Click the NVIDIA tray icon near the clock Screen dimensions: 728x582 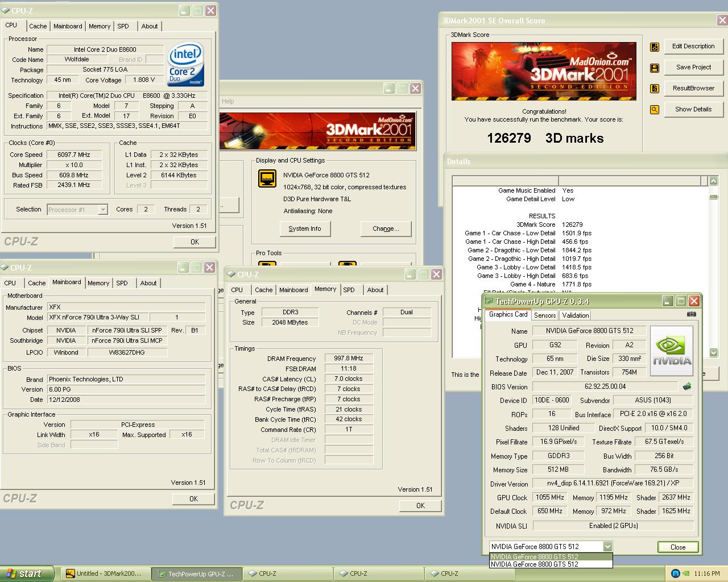tap(686, 573)
